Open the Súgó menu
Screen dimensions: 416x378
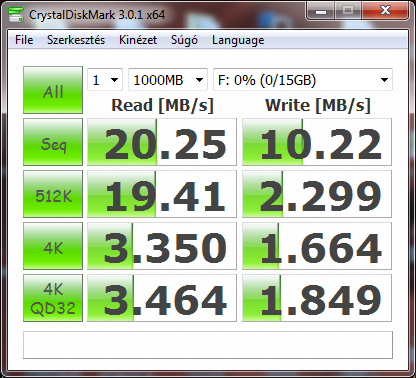tap(184, 40)
